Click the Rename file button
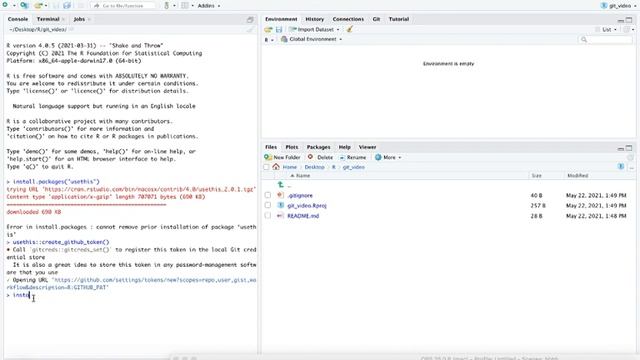 pos(353,157)
